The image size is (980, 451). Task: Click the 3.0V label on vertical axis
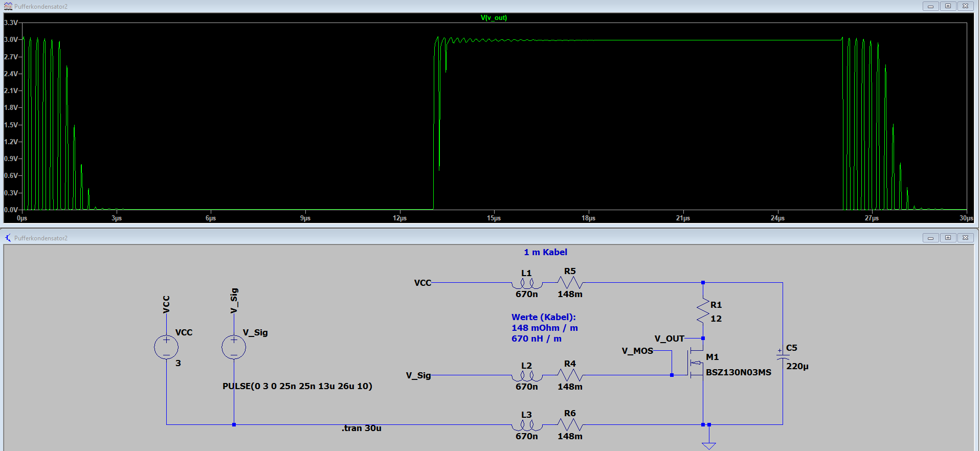tap(11, 39)
